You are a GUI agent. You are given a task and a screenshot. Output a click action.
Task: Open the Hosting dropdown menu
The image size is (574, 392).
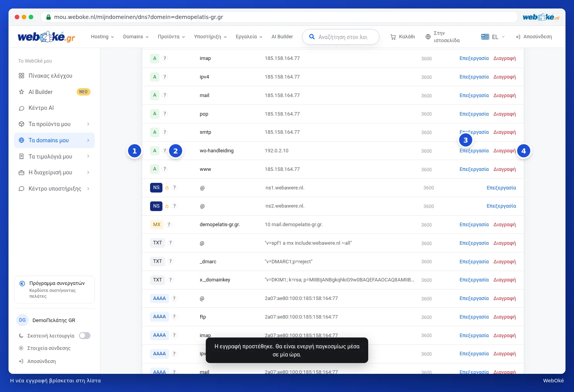point(102,37)
